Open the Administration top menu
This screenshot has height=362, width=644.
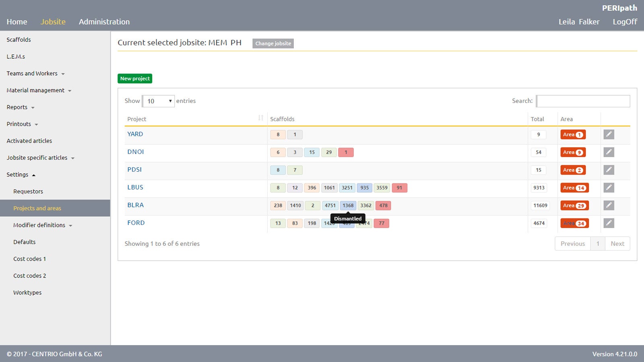pos(104,22)
